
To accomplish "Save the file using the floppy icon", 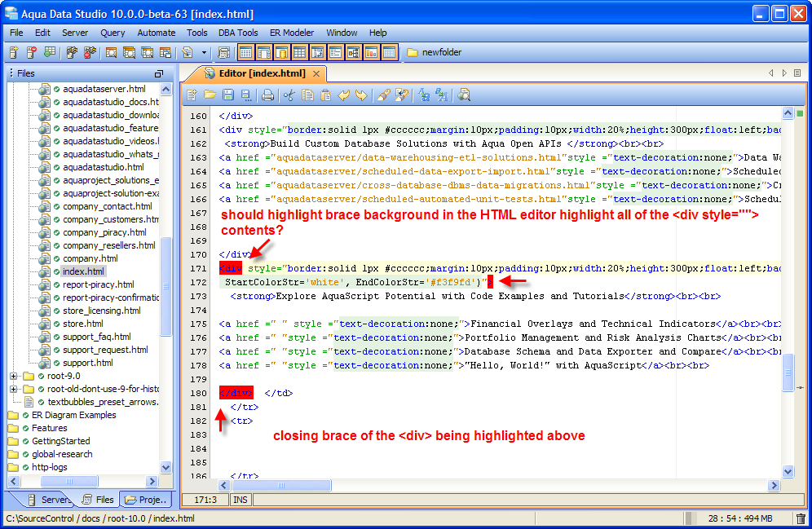I will pos(227,95).
